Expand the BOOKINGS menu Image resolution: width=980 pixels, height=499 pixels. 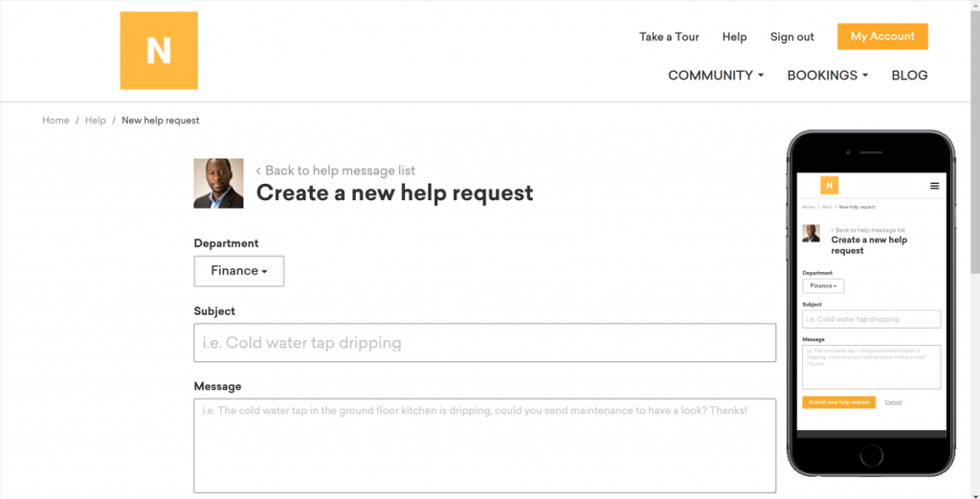click(827, 76)
